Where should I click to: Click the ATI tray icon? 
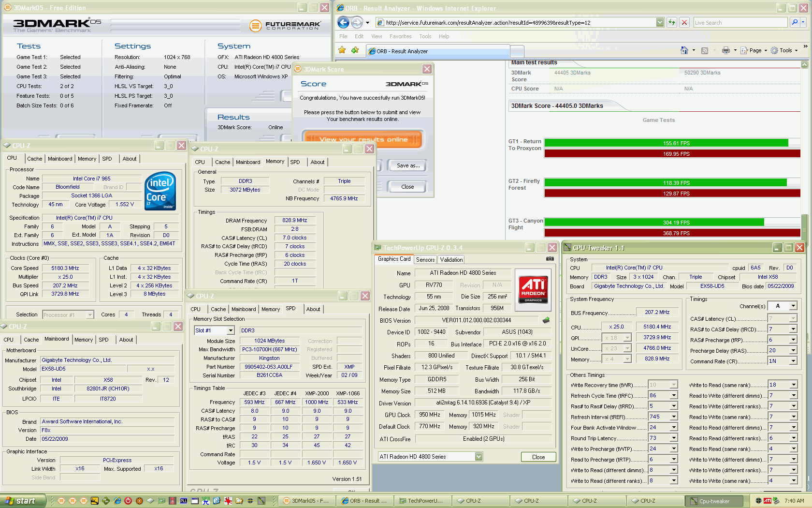tap(767, 501)
